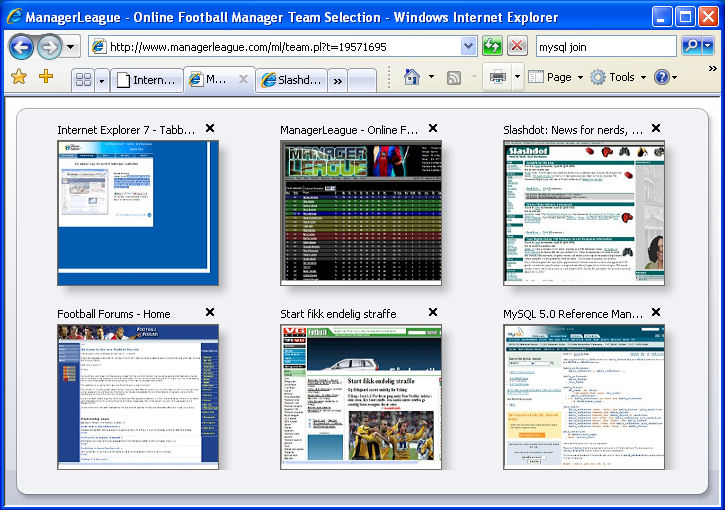This screenshot has height=510, width=725.
Task: Close the 'Internet Explorer 7 - Tabb...' thumbnail
Action: (x=210, y=128)
